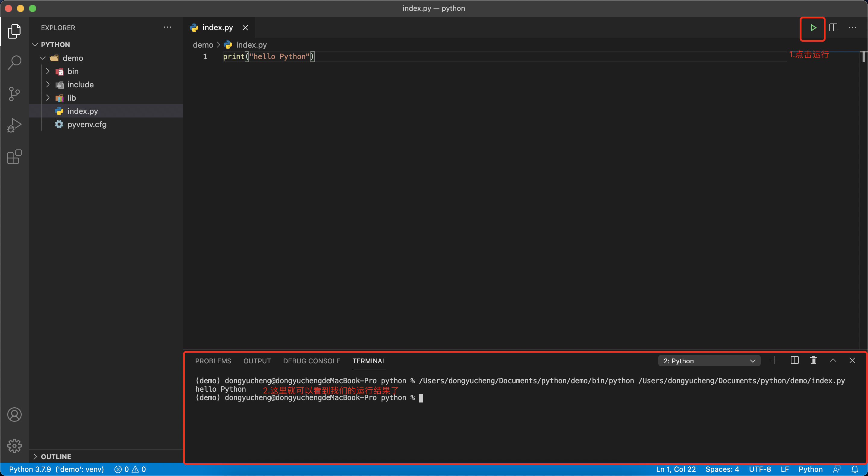Image resolution: width=868 pixels, height=476 pixels.
Task: Select index.py in the file tree
Action: 106,111
